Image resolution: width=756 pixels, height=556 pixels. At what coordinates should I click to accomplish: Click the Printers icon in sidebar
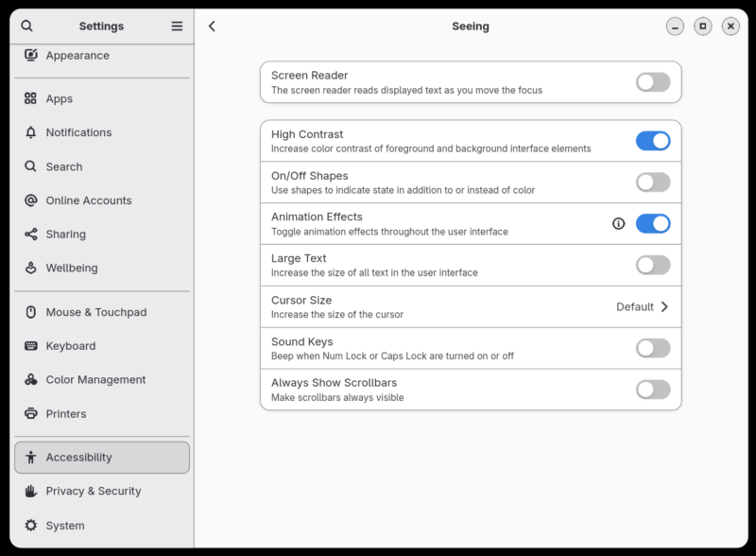coord(31,414)
